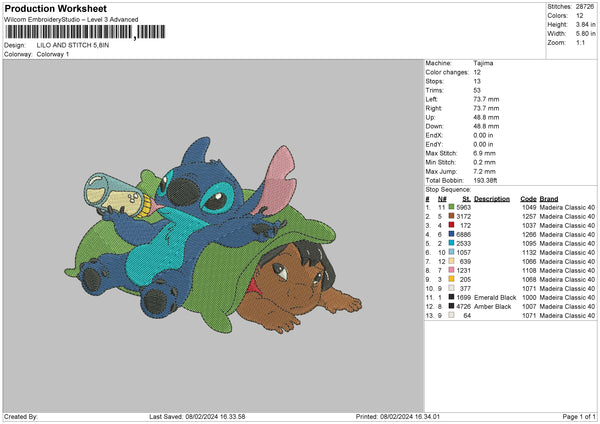Click the brown thread swatch for code 1257
This screenshot has width=600, height=424.
(452, 216)
